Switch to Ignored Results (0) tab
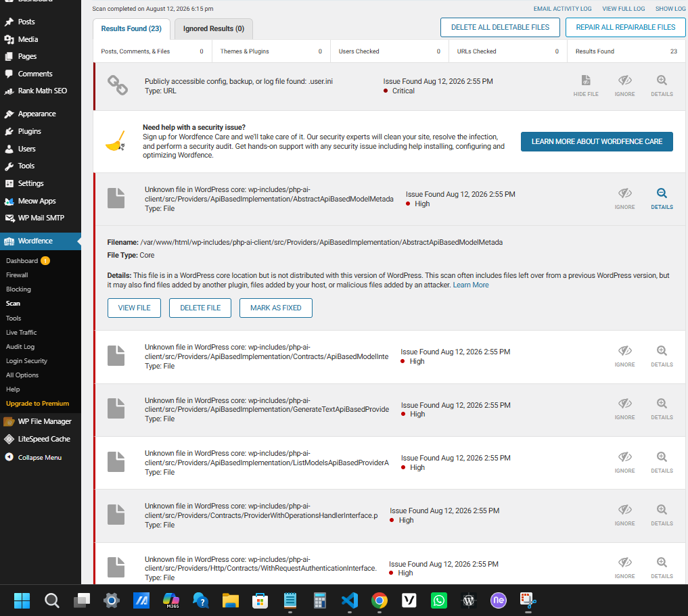The width and height of the screenshot is (688, 616). pyautogui.click(x=214, y=28)
